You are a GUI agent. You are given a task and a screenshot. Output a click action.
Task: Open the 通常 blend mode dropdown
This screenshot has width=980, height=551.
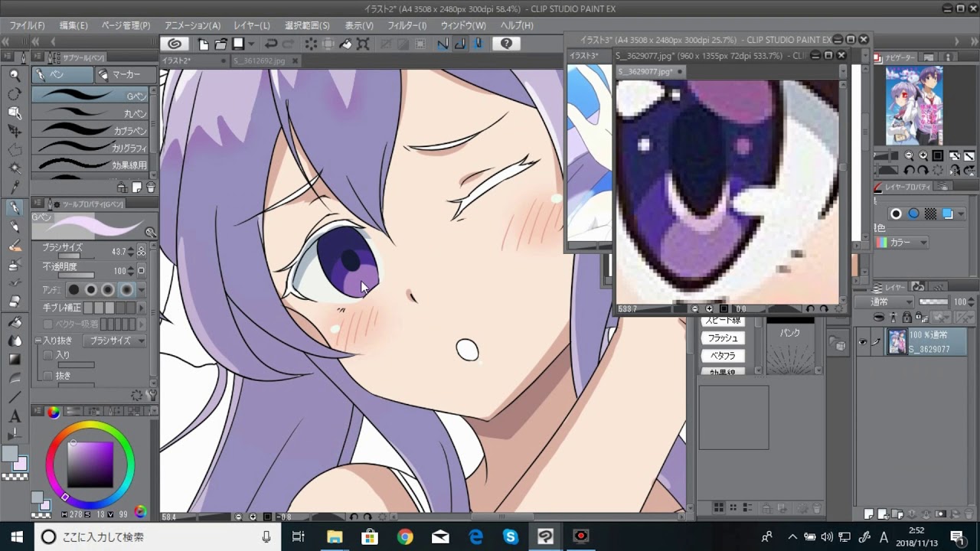coord(891,302)
